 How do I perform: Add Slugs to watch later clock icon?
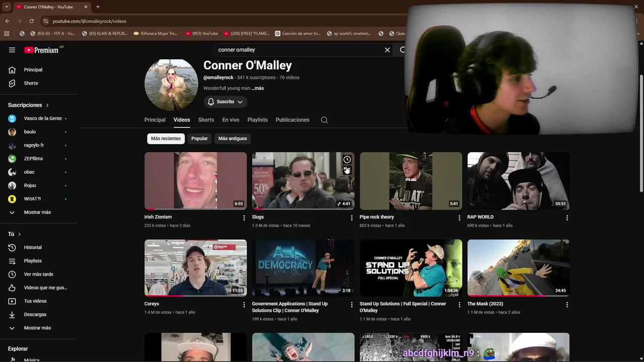[347, 159]
